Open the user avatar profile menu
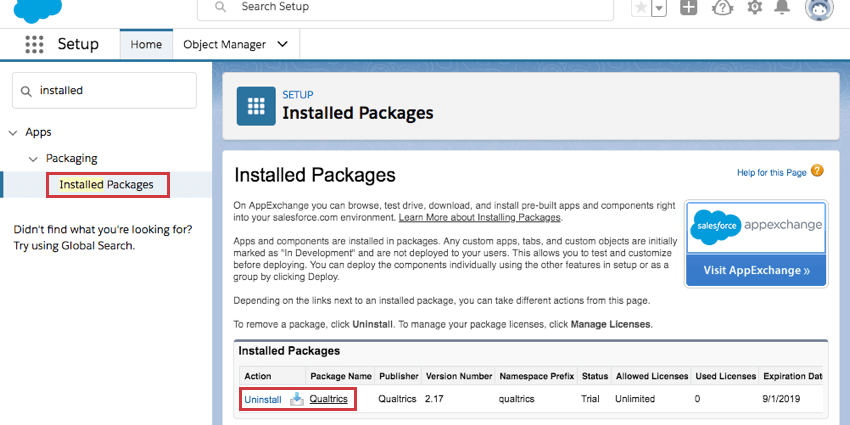850x425 pixels. 819,8
